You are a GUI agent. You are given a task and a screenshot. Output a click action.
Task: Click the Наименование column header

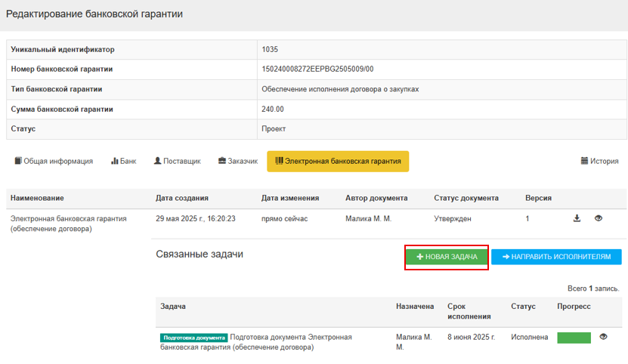tap(36, 198)
